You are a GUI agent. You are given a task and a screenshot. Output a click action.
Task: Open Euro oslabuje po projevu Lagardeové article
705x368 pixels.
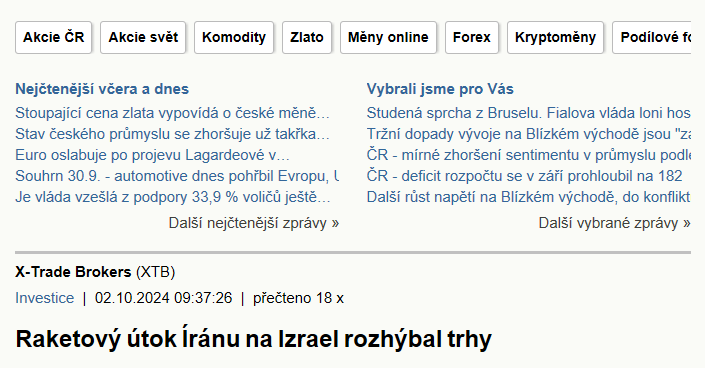(152, 155)
